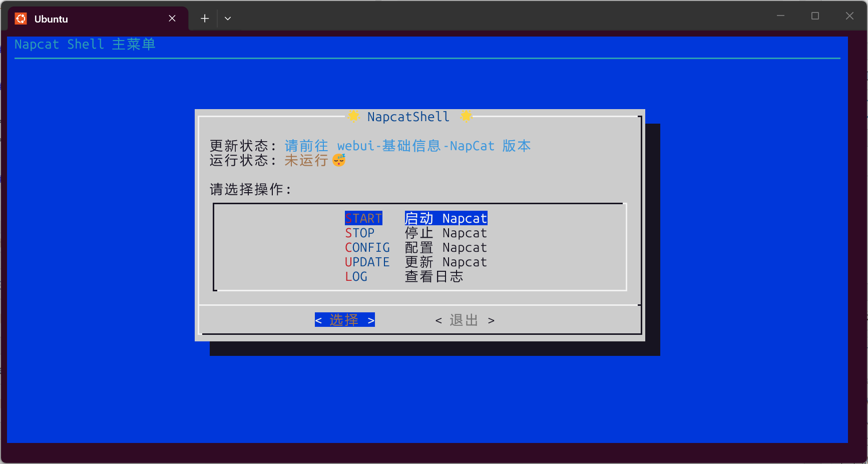Click the Ubuntu logo icon in the tab
868x464 pixels.
[x=21, y=19]
